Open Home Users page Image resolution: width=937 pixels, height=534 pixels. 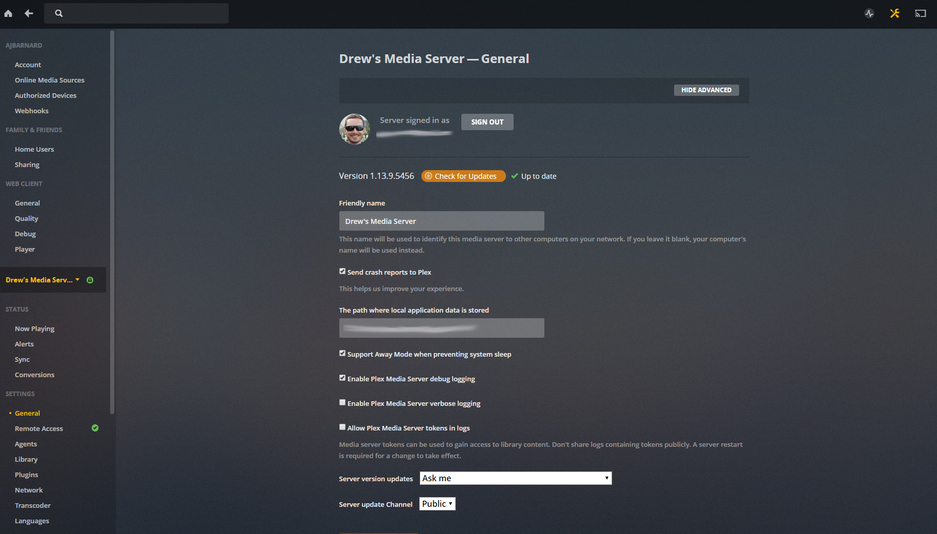[x=34, y=149]
